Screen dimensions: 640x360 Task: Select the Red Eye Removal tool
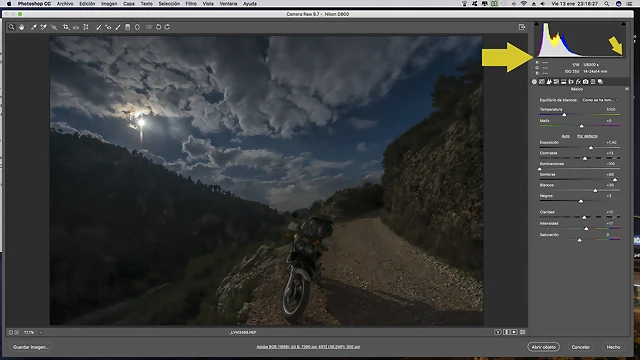[108, 27]
